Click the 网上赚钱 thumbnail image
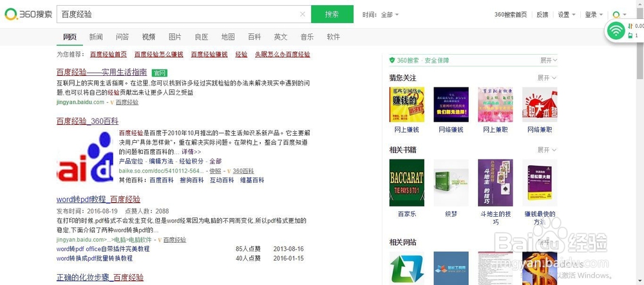The height and width of the screenshot is (285, 644). click(406, 105)
